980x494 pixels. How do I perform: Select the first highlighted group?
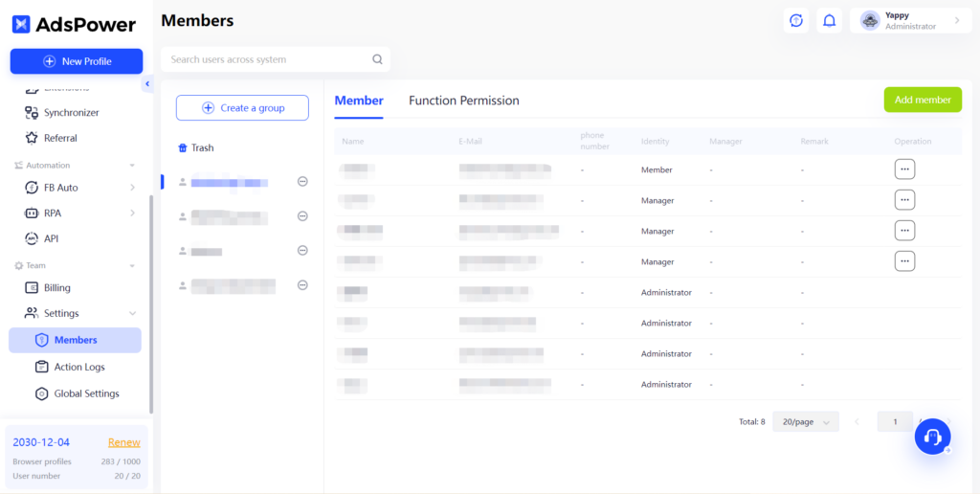point(230,183)
